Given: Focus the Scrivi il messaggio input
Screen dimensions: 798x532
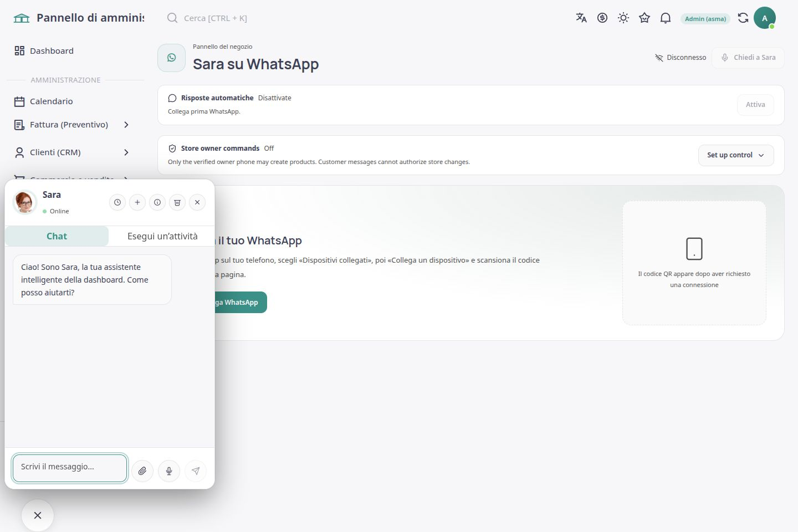Looking at the screenshot, I should point(70,468).
